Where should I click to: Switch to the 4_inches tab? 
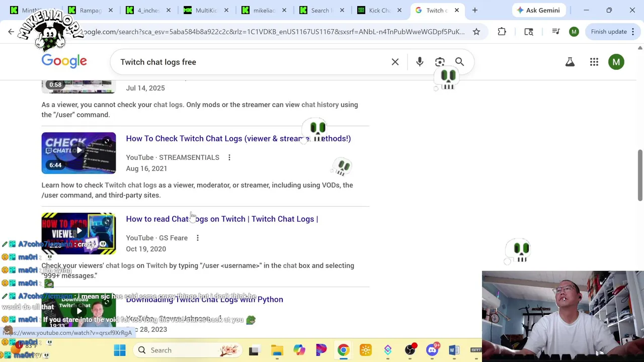(143, 10)
